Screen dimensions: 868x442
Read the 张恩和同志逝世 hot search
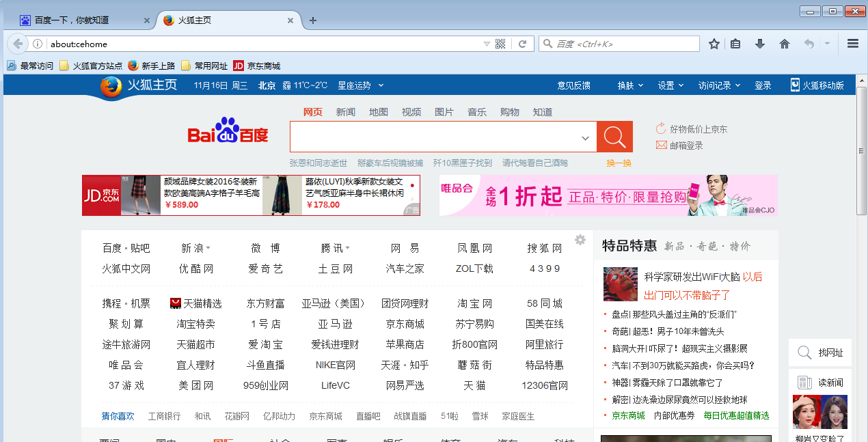[x=318, y=163]
